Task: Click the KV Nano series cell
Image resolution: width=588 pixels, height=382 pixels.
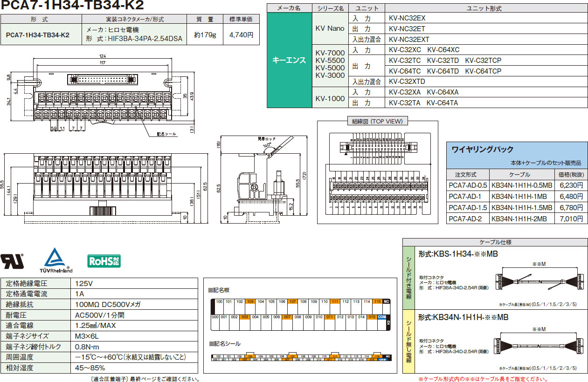Action: (x=330, y=28)
